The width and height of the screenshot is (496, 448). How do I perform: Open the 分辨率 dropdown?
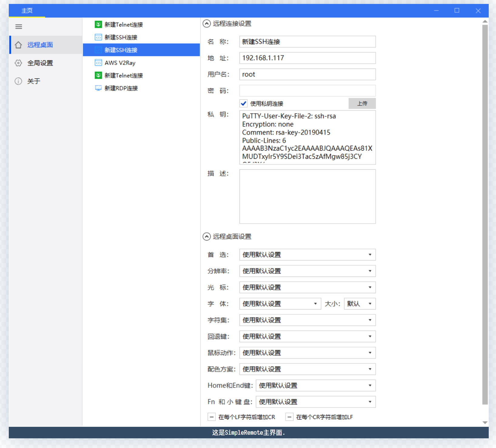307,271
